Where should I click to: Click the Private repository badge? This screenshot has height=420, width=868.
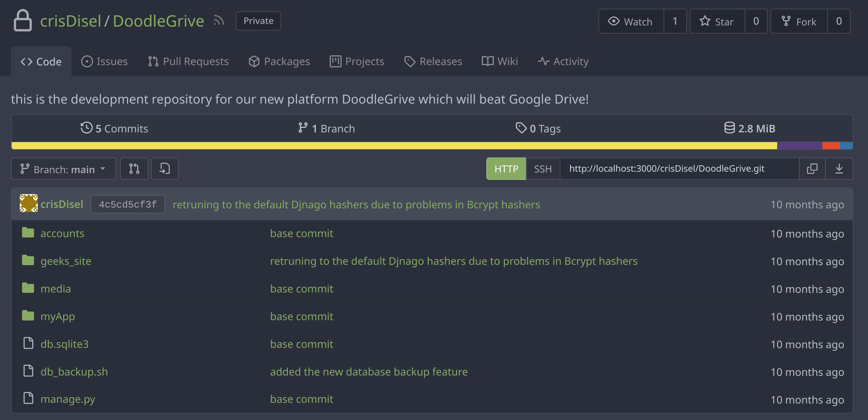(258, 21)
